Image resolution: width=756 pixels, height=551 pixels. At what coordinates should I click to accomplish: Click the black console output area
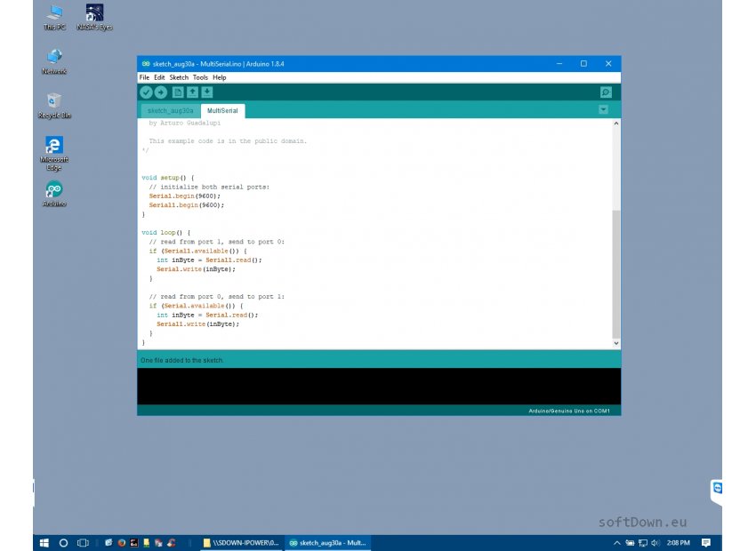click(x=379, y=387)
